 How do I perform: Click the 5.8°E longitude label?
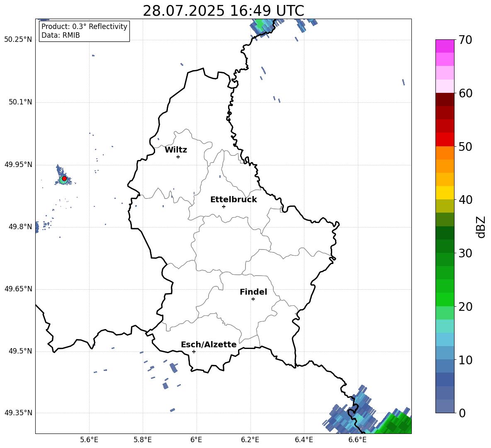click(x=143, y=440)
